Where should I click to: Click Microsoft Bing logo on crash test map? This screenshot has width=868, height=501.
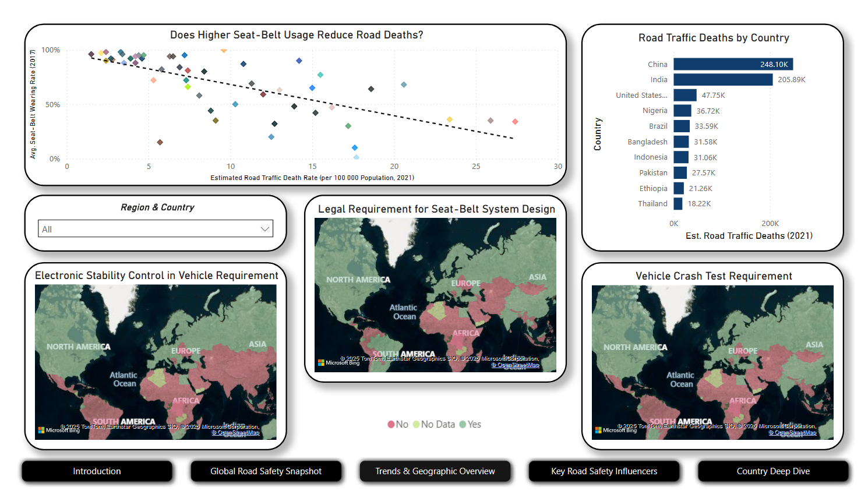pos(616,430)
